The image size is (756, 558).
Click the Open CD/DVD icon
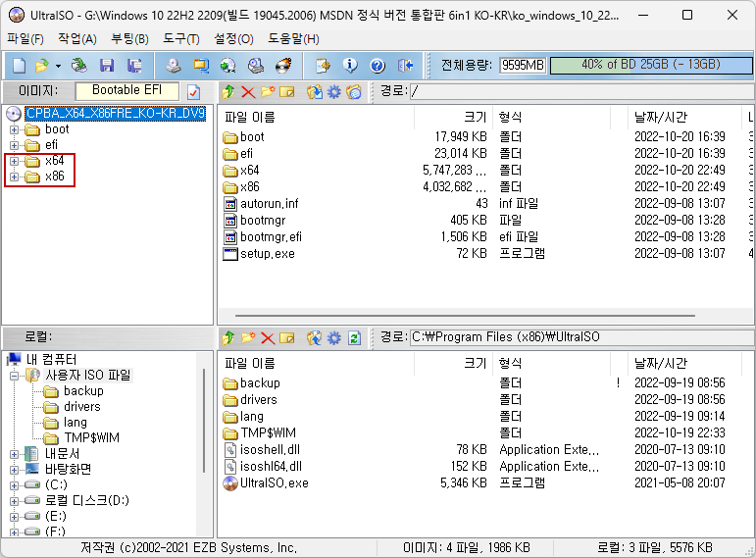point(79,66)
